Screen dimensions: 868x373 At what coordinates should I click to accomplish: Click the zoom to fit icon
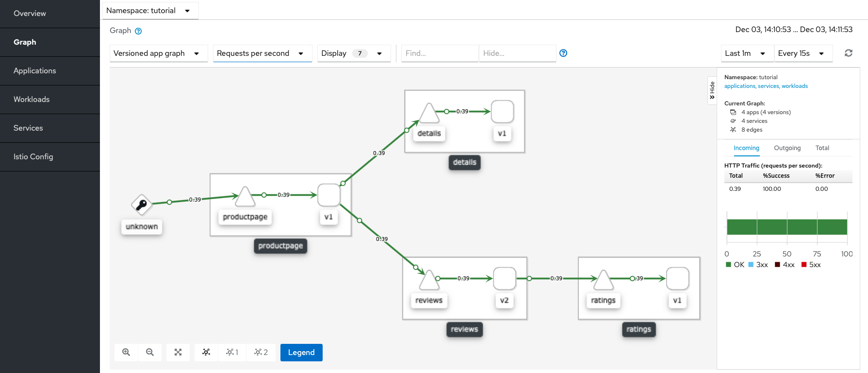coord(178,353)
